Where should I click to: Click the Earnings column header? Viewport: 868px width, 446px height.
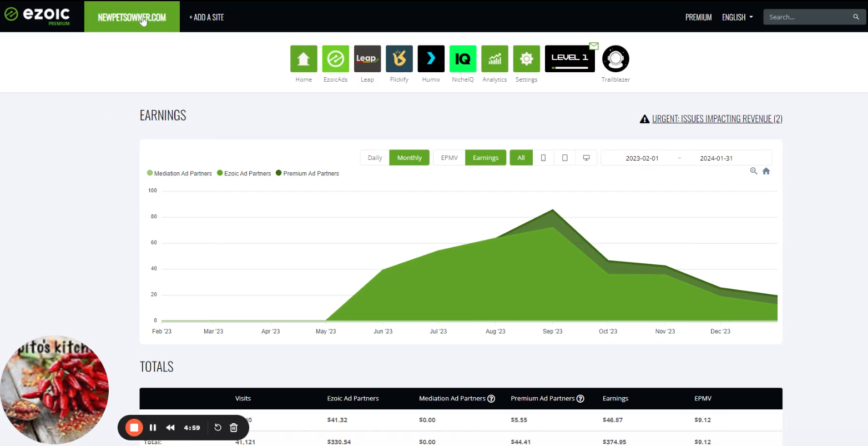tap(615, 398)
